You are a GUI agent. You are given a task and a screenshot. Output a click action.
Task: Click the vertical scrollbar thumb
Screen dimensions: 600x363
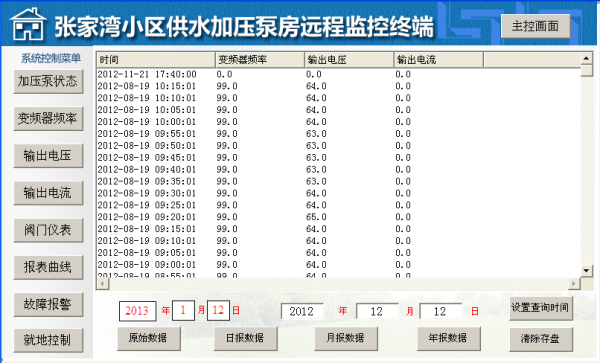pyautogui.click(x=586, y=71)
